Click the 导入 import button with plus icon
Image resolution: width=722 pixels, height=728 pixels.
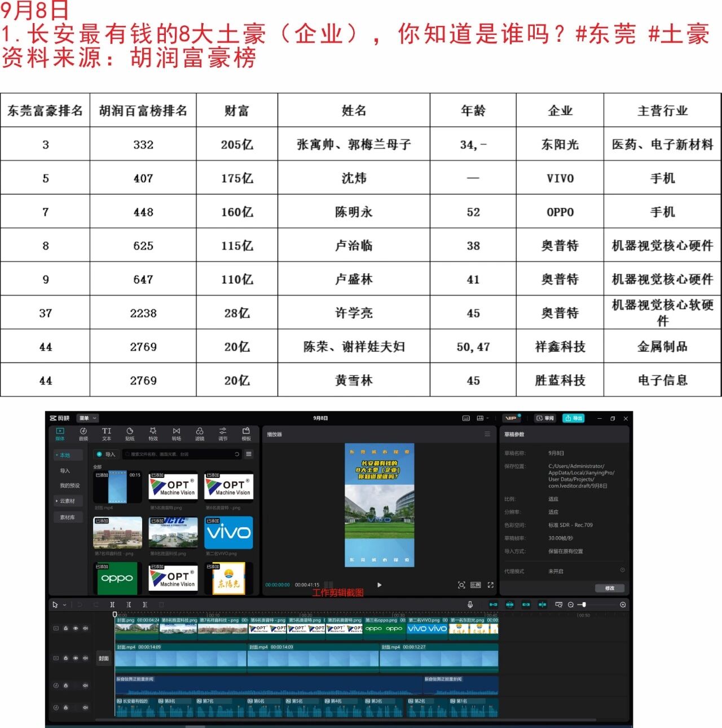tap(105, 454)
